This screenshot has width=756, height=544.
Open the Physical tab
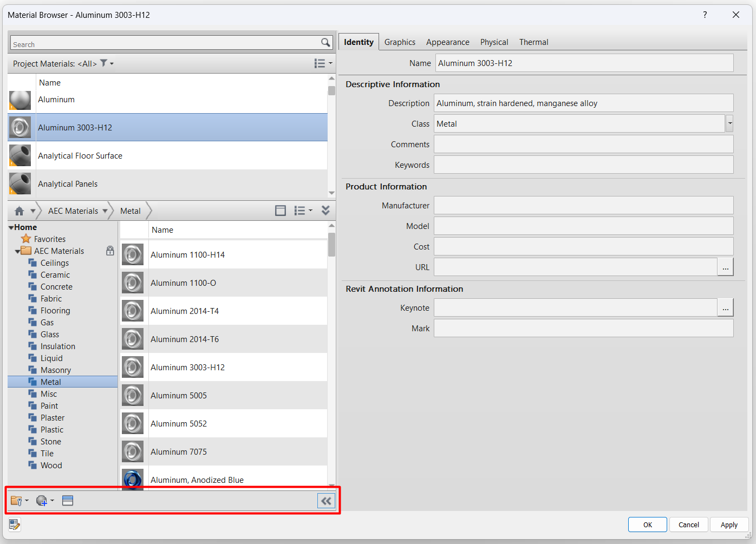pyautogui.click(x=494, y=42)
